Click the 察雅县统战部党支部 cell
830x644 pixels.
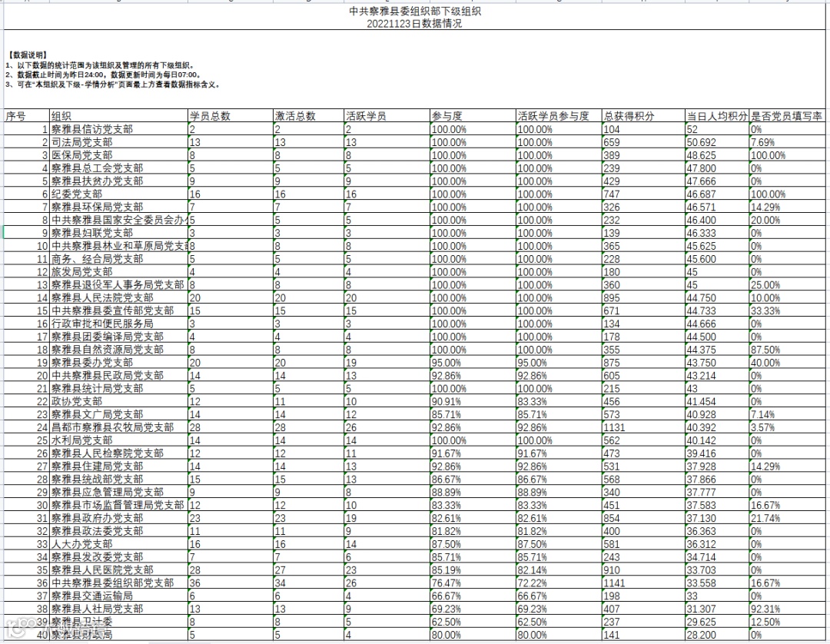pyautogui.click(x=119, y=480)
